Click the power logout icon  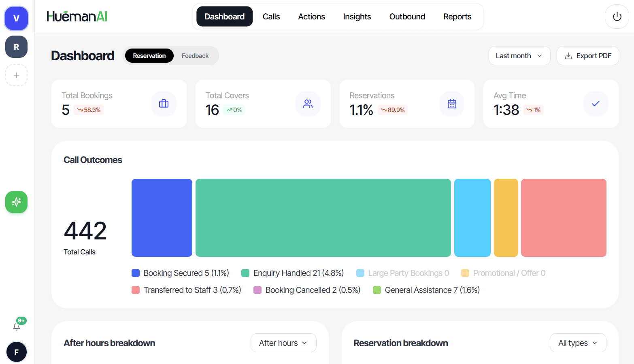pos(617,17)
